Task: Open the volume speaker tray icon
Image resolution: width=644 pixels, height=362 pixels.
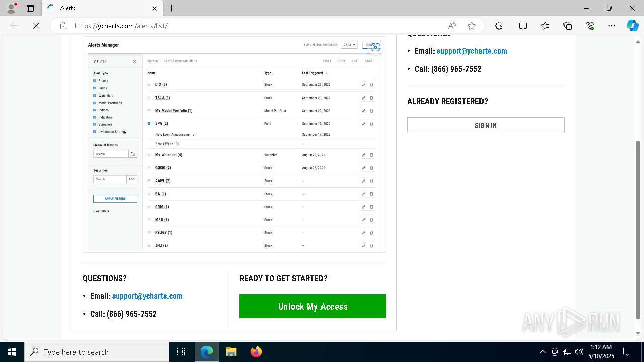Action: point(579,352)
